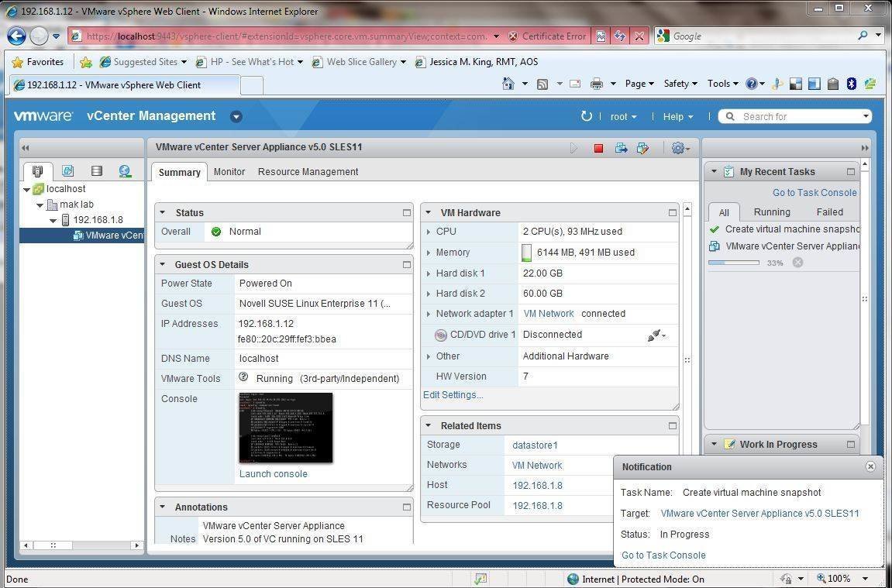Click the Migrate virtual machine icon

click(x=622, y=148)
